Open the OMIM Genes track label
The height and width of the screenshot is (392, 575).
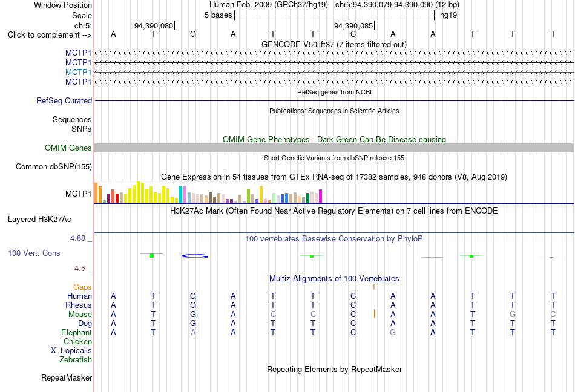[68, 148]
